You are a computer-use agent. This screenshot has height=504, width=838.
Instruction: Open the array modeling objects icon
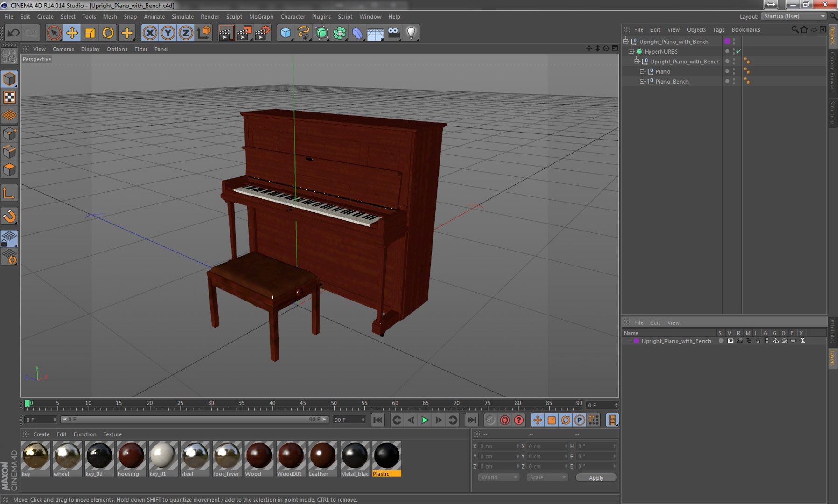(340, 33)
